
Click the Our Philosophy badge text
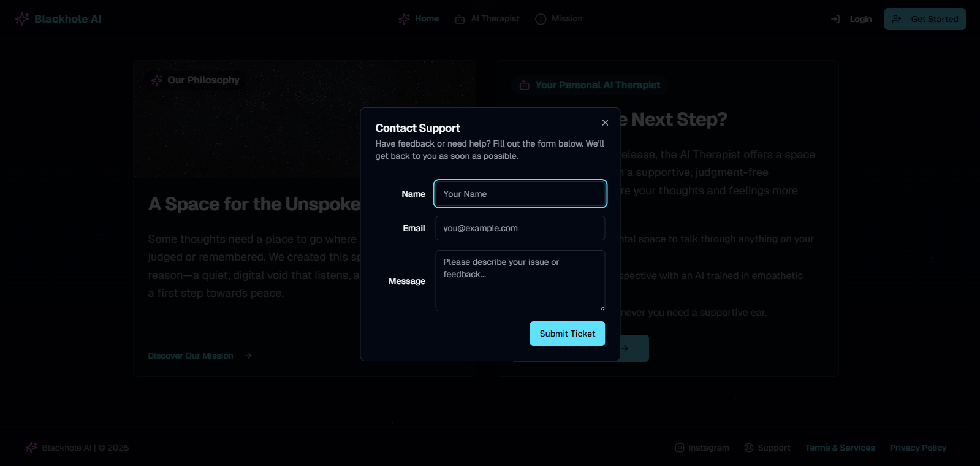click(x=203, y=80)
